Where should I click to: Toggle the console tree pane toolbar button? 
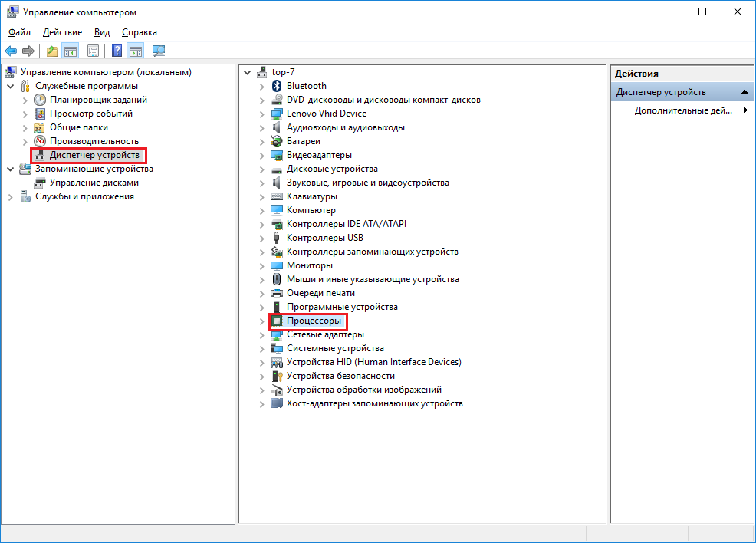click(x=71, y=51)
